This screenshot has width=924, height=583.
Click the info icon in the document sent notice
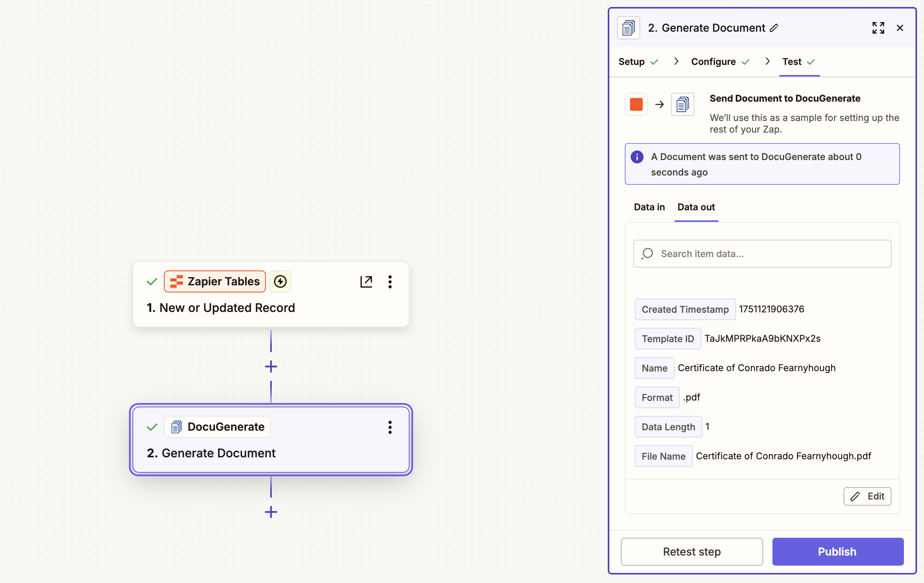[637, 157]
